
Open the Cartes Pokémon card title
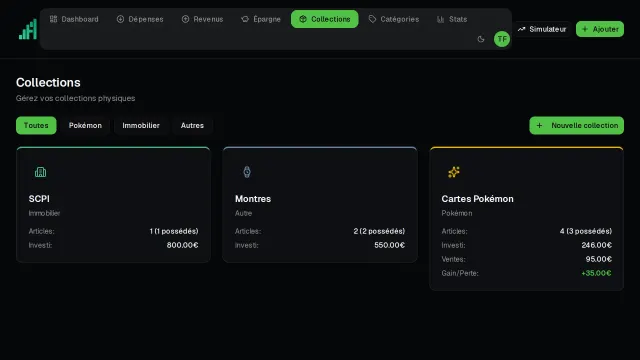(477, 199)
